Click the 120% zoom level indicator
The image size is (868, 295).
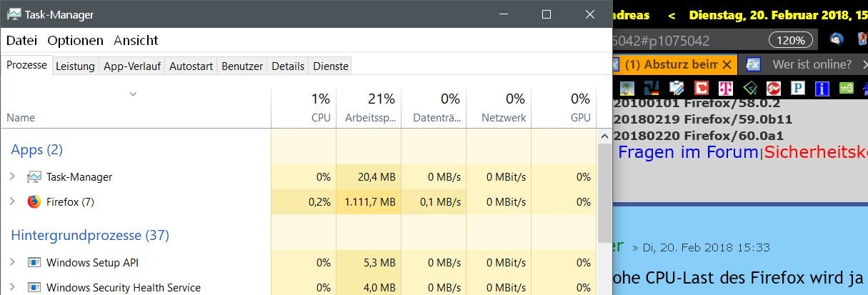[791, 41]
